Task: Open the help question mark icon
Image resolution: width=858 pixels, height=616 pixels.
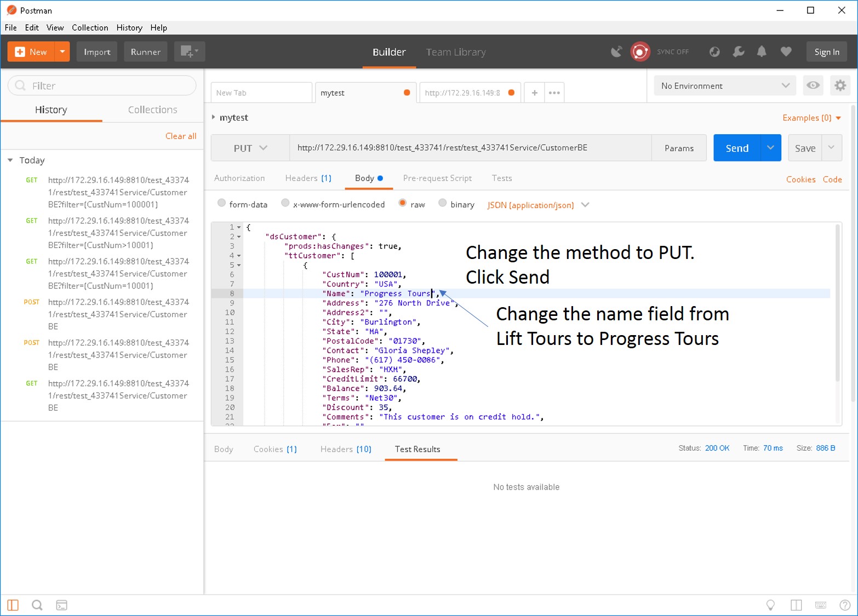Action: click(845, 605)
